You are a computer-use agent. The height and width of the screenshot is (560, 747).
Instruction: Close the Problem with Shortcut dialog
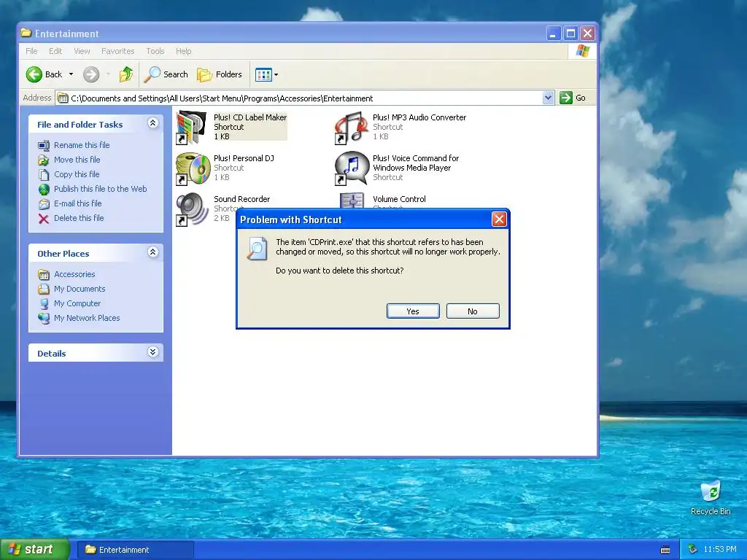pyautogui.click(x=499, y=219)
